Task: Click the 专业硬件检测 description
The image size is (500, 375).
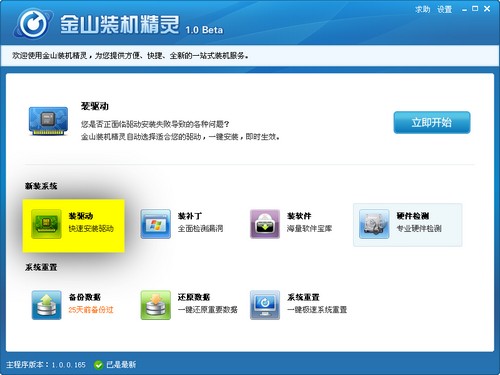Action: click(x=419, y=229)
